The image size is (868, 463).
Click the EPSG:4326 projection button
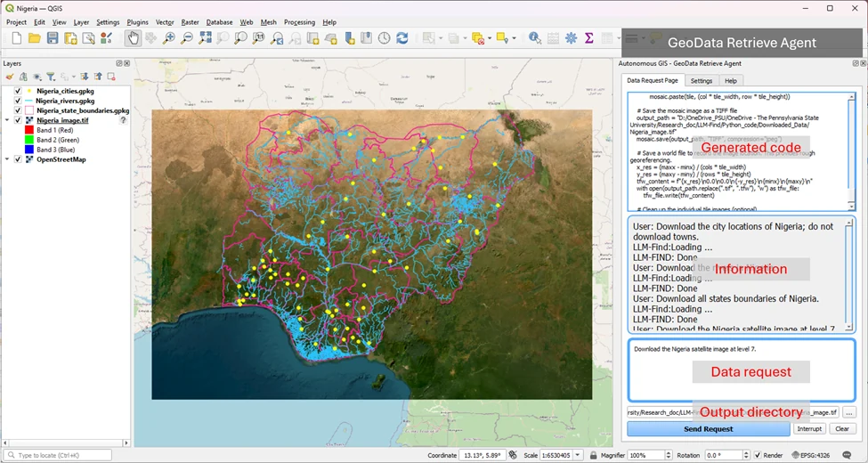pos(812,455)
